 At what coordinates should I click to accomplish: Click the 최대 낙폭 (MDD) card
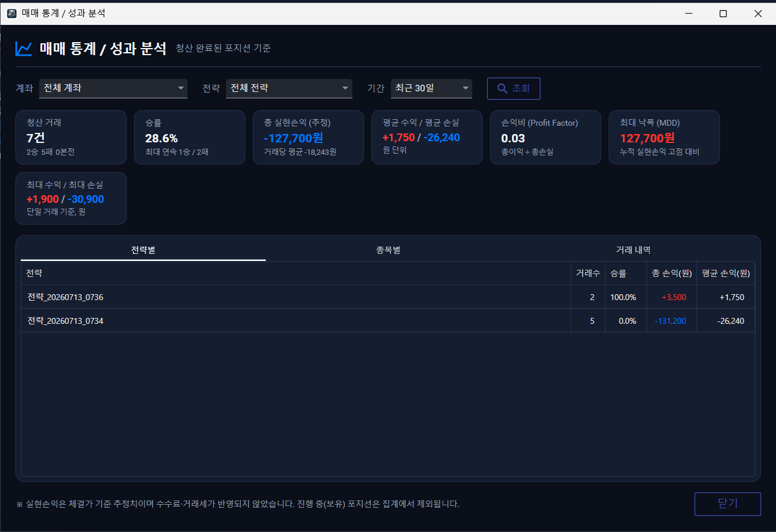tap(664, 137)
